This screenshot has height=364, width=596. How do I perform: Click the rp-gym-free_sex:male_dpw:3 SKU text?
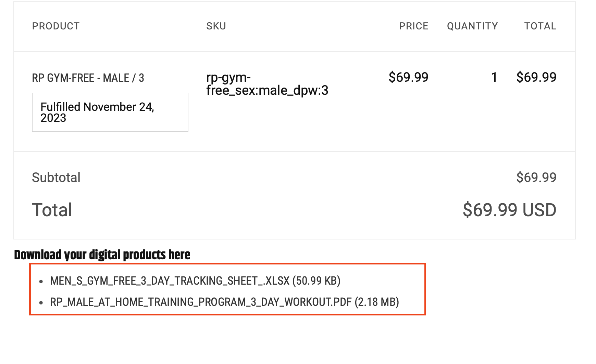click(x=267, y=84)
